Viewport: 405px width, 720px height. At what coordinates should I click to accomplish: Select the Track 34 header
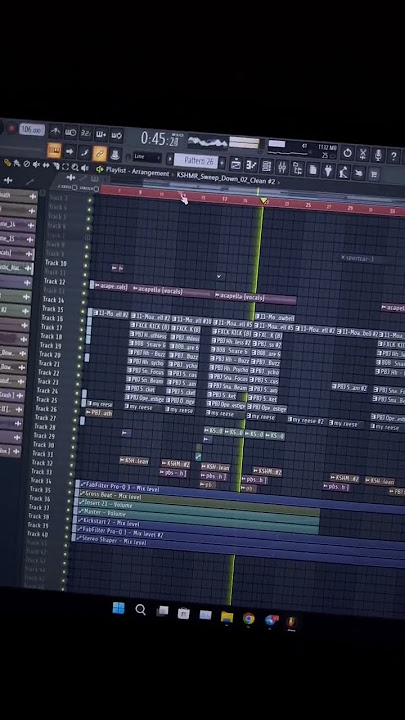pyautogui.click(x=41, y=481)
